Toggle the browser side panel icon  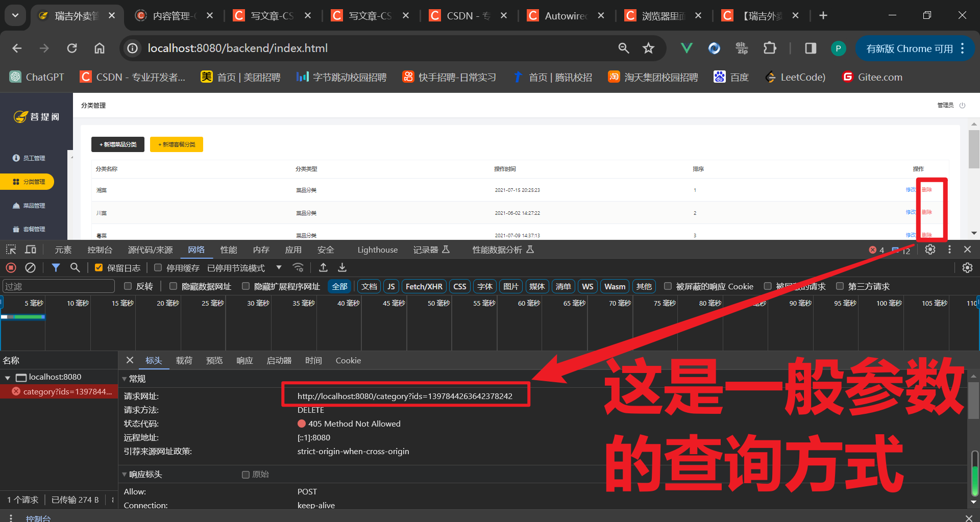[811, 48]
